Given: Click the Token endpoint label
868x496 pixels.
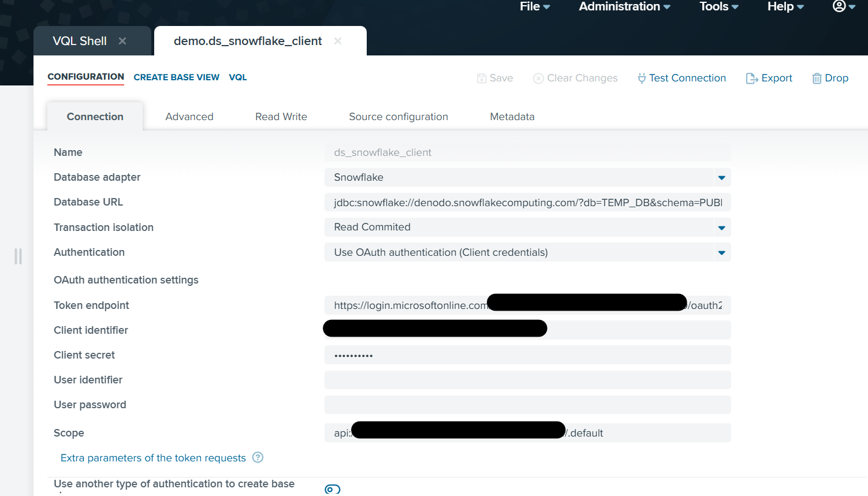Looking at the screenshot, I should (x=91, y=305).
